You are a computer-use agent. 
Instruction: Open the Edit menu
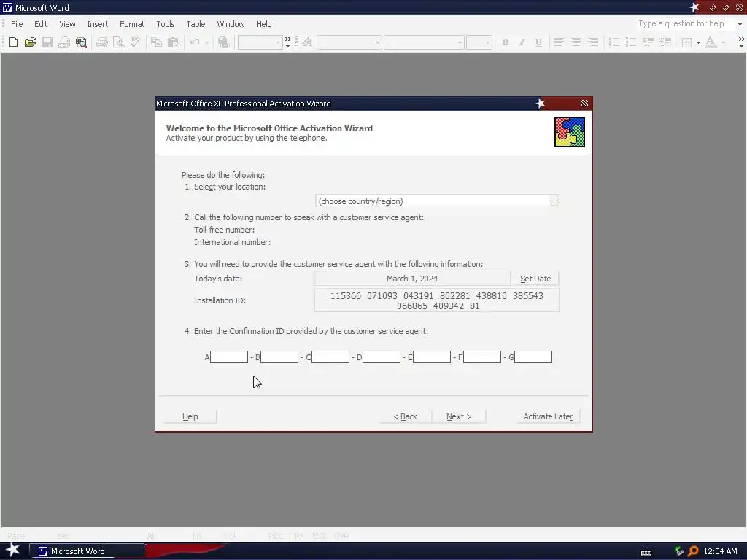pyautogui.click(x=41, y=24)
